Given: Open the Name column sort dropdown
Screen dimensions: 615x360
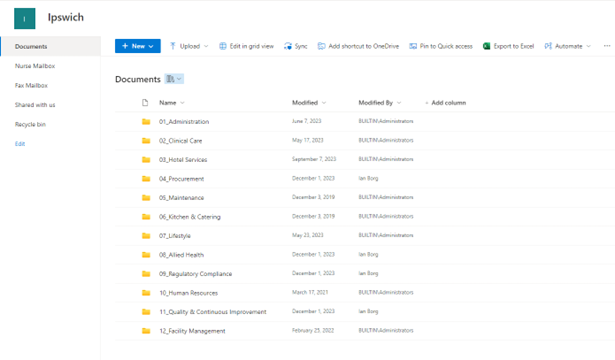Looking at the screenshot, I should pos(182,103).
